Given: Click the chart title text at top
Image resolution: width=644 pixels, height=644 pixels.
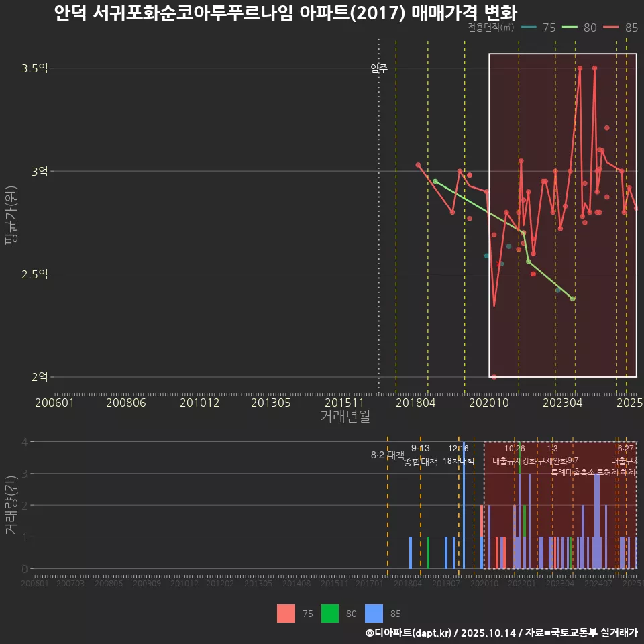Looking at the screenshot, I should tap(285, 13).
